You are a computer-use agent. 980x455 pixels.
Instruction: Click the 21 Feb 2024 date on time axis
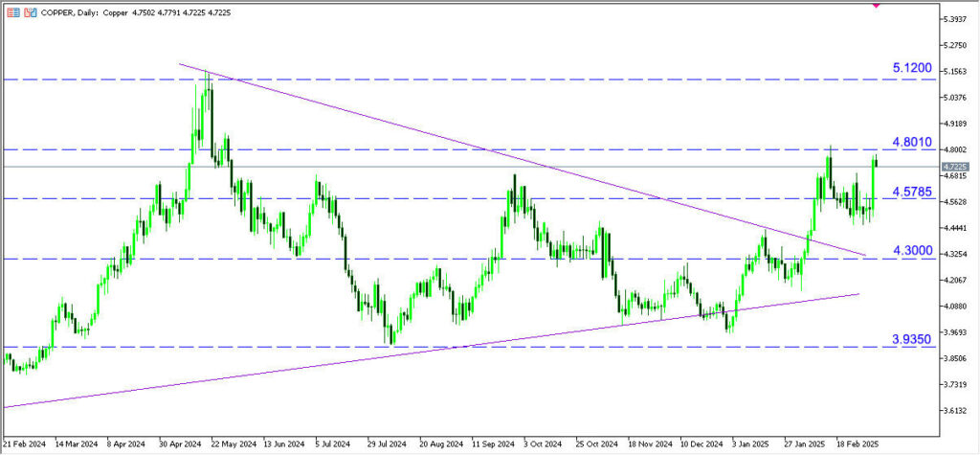24,444
